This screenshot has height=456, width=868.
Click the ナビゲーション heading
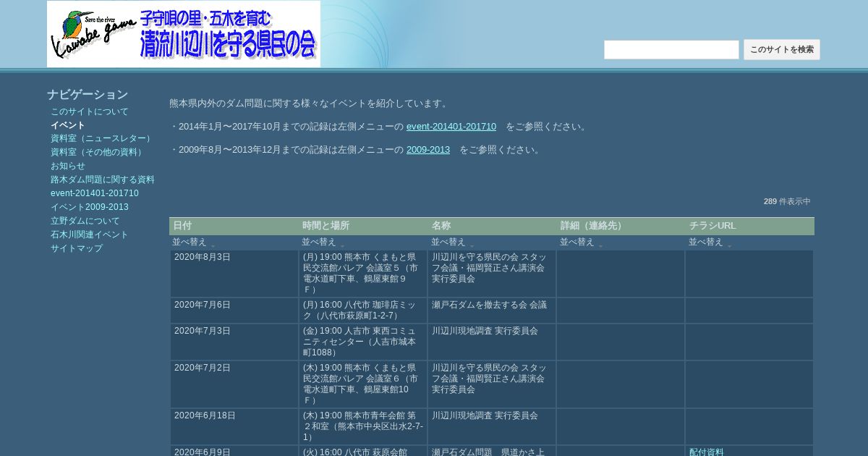coord(88,95)
